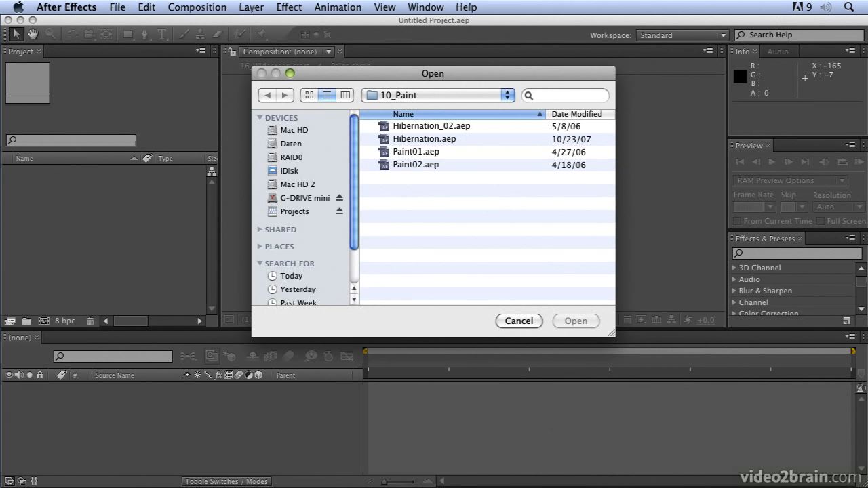The image size is (868, 488).
Task: Toggle Motion Blur enable in timeline
Action: point(289,356)
